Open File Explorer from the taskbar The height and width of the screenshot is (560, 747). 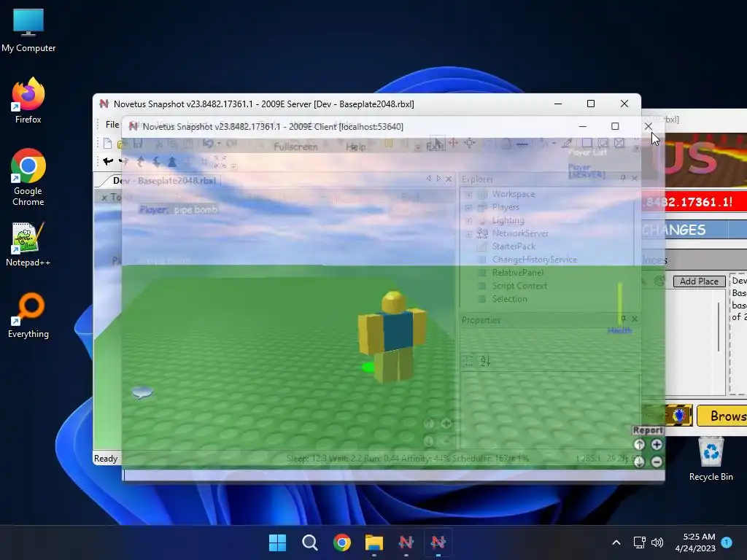click(x=374, y=542)
